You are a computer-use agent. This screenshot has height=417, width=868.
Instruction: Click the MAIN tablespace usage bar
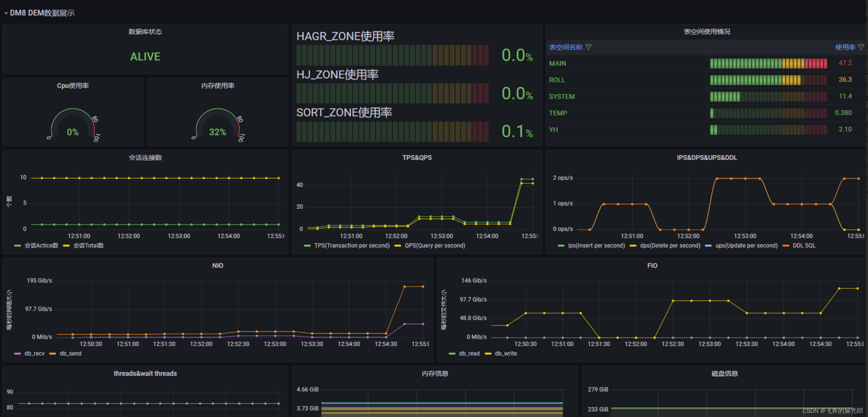768,63
